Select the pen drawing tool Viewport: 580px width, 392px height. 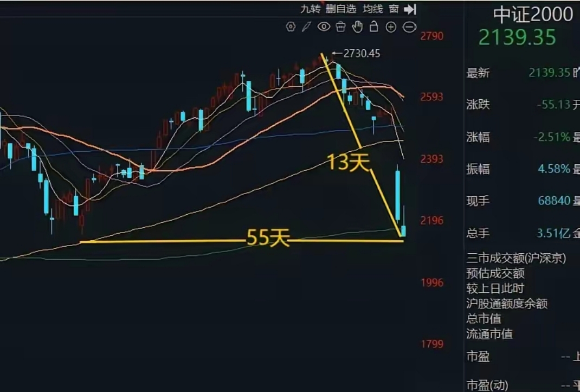(307, 25)
